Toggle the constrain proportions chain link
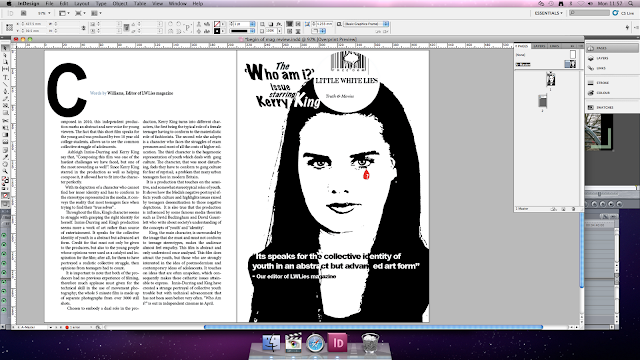640x360 pixels. (83, 28)
